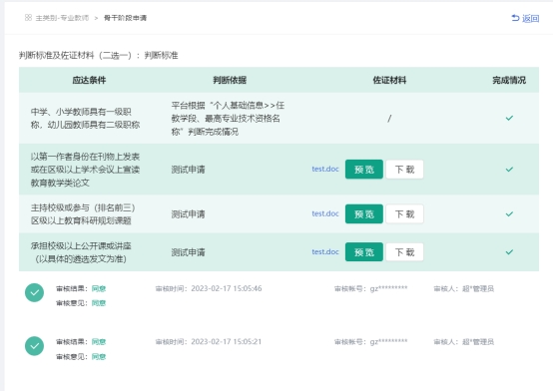
Task: Click the grid icon beside 主类别-专业教师
Action: point(28,18)
